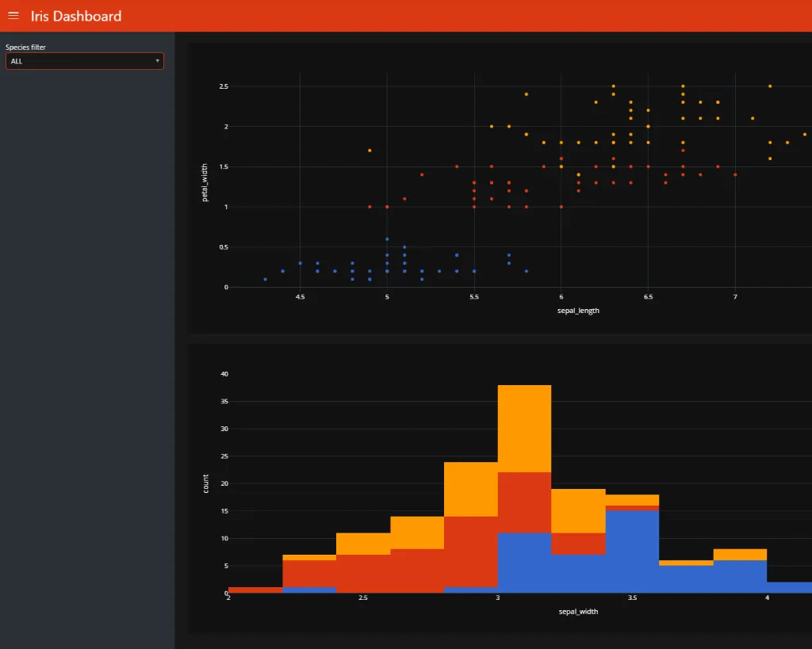
Task: Click the lone orange point at petal_width 1.7
Action: pyautogui.click(x=370, y=151)
